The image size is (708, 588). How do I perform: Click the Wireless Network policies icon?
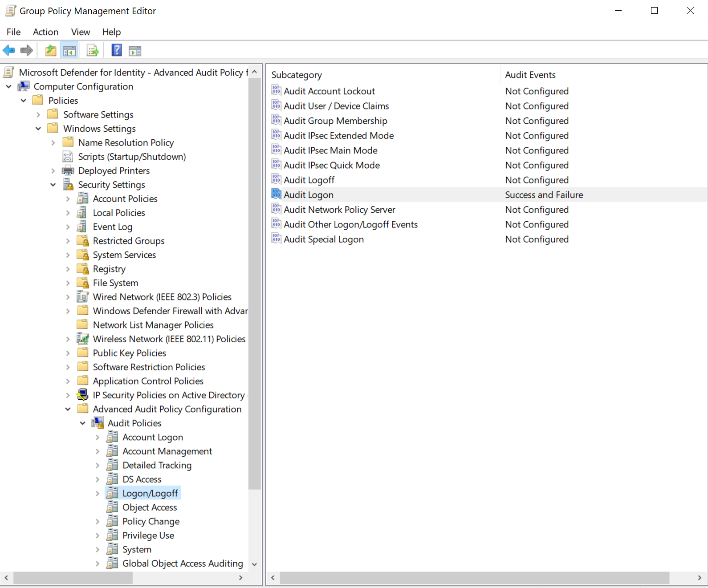coord(82,339)
